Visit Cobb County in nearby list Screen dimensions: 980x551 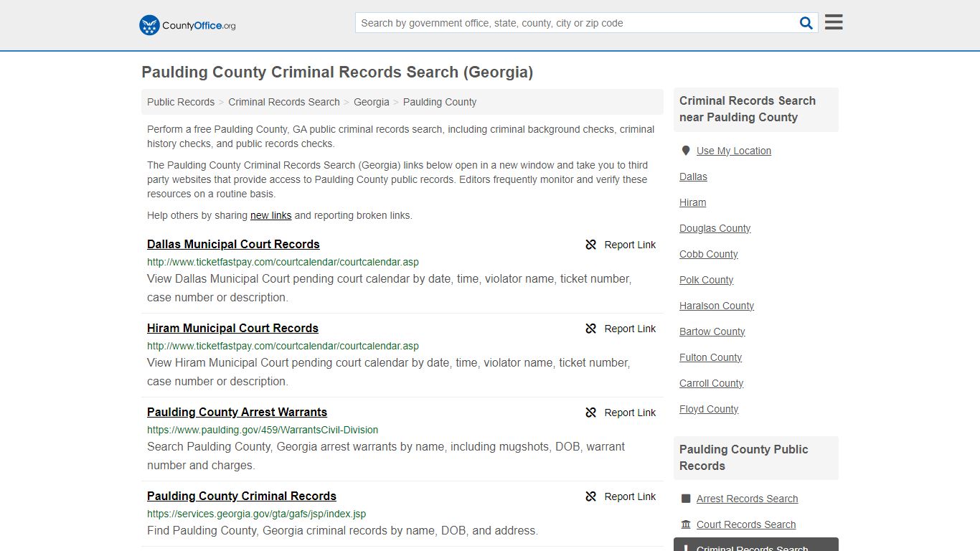(x=708, y=254)
